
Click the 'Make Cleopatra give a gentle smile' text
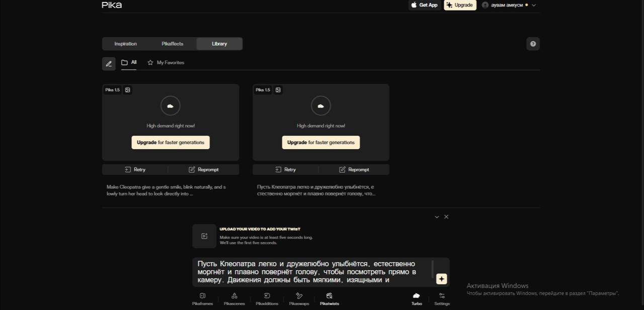tap(167, 190)
